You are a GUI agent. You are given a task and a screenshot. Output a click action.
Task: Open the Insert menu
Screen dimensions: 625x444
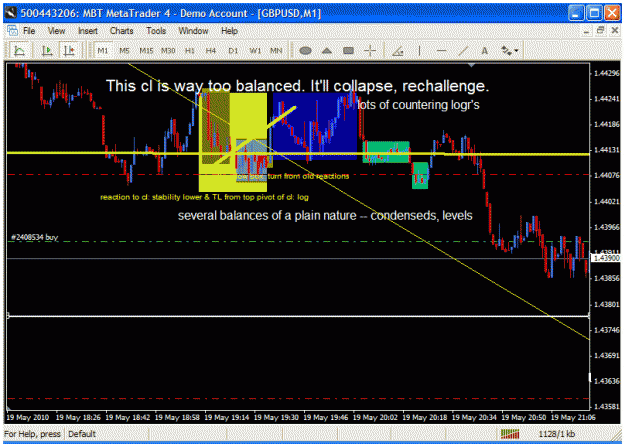pos(88,31)
